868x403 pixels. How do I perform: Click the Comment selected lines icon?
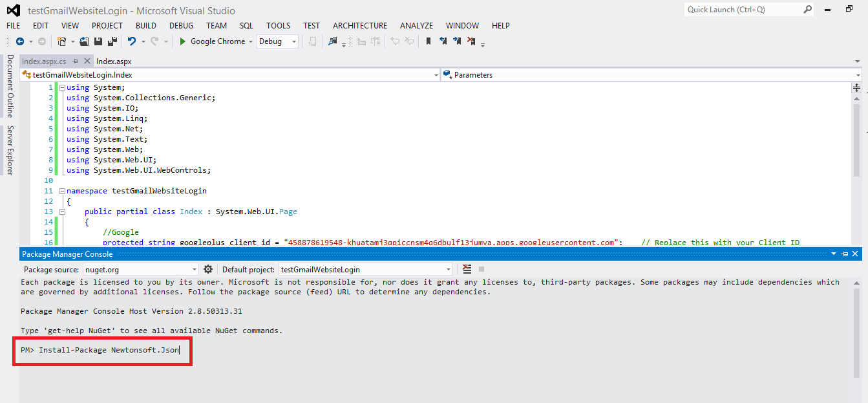pos(395,41)
